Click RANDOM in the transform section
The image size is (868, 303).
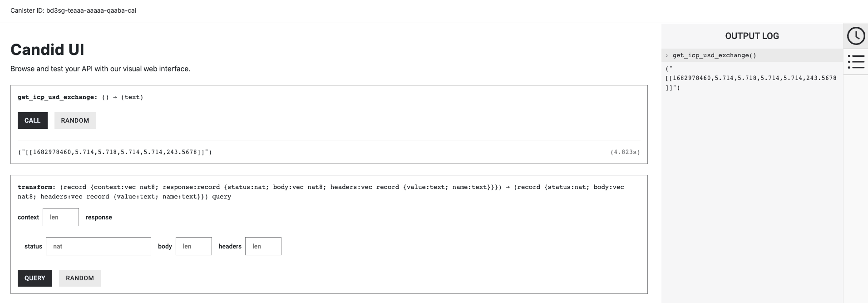(80, 278)
